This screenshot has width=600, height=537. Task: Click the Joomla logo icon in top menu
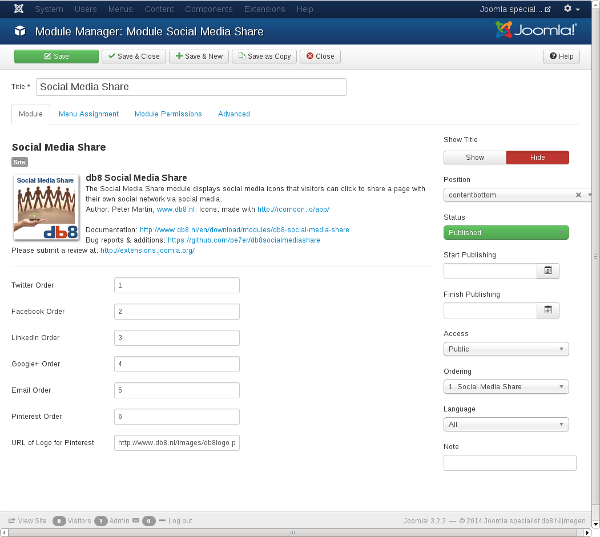(18, 8)
